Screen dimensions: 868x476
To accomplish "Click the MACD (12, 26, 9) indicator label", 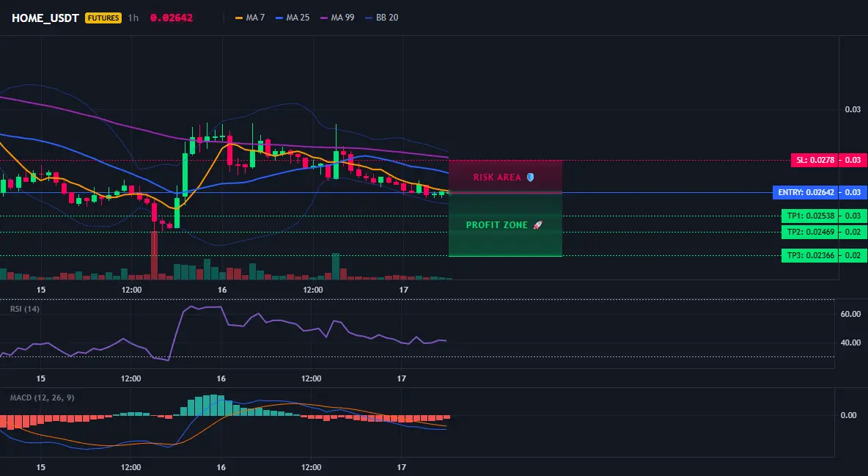I will coord(42,398).
